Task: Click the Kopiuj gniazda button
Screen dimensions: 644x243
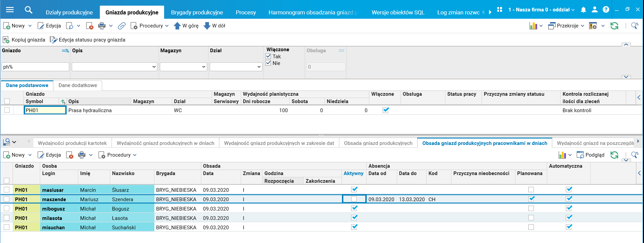Action: pos(24,40)
